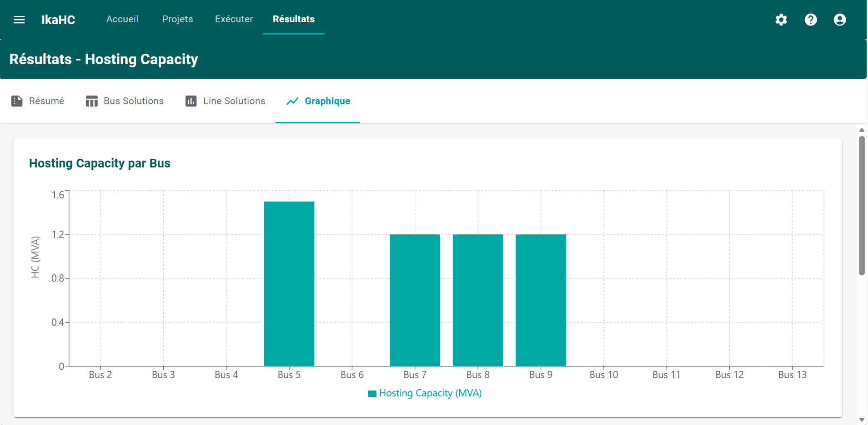Click the IkaHC logo text
Viewport: 868px width, 425px height.
point(58,20)
